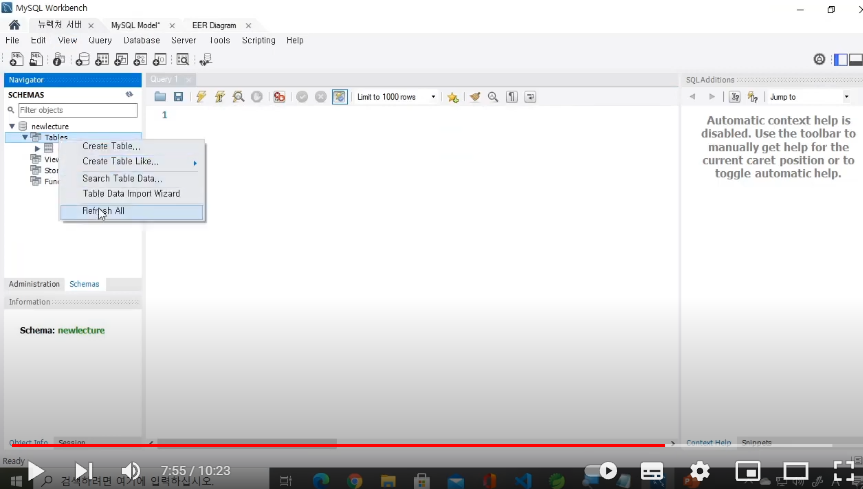Open the Snippets tab

(x=757, y=442)
